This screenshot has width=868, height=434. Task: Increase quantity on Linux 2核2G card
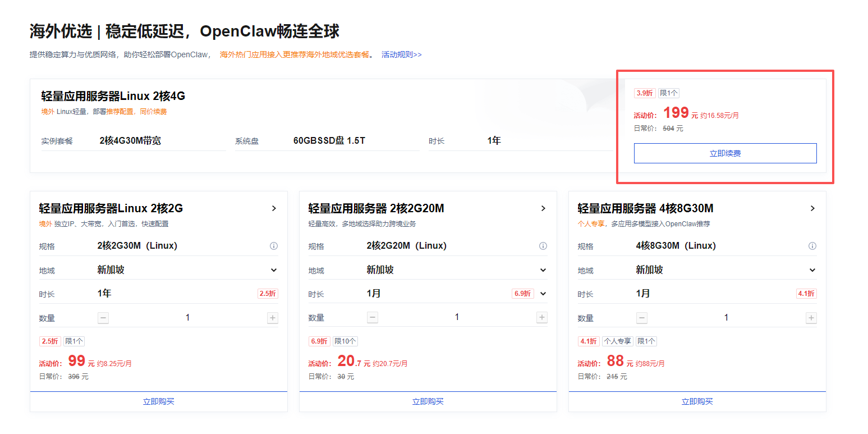[273, 318]
